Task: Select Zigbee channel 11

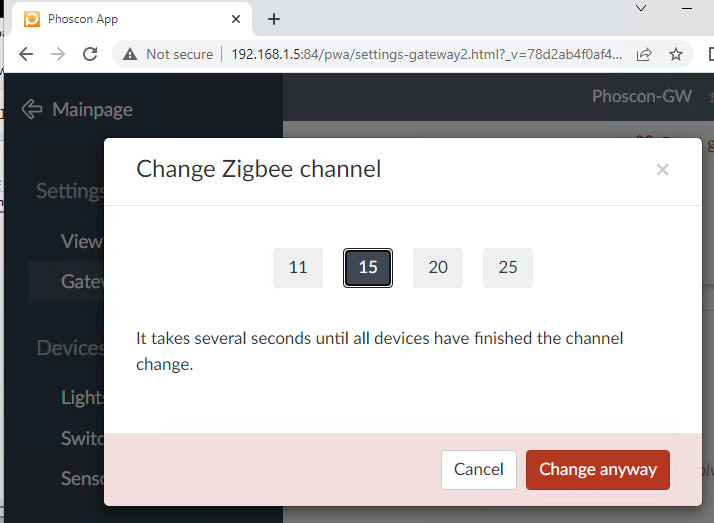Action: (x=298, y=268)
